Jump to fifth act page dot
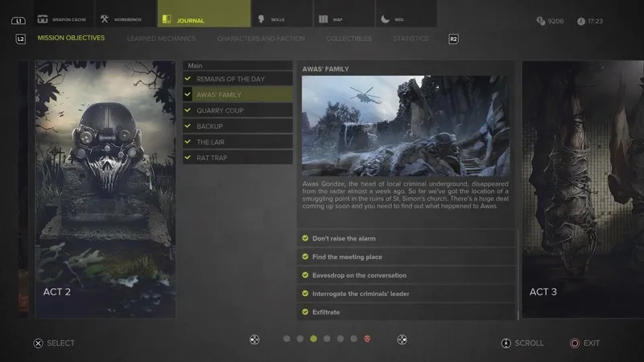Viewport: 644px width, 362px height. [341, 339]
